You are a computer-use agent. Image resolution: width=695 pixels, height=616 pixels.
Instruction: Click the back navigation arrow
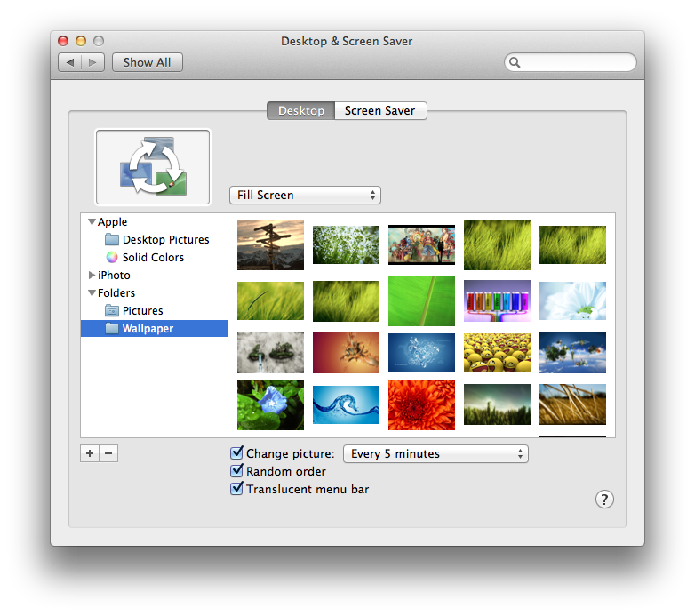click(x=69, y=62)
